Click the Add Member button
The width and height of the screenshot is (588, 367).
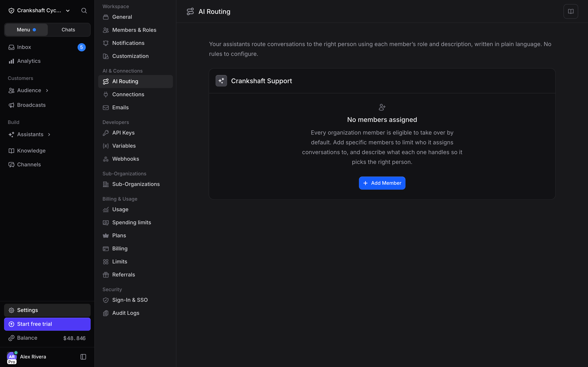(382, 183)
